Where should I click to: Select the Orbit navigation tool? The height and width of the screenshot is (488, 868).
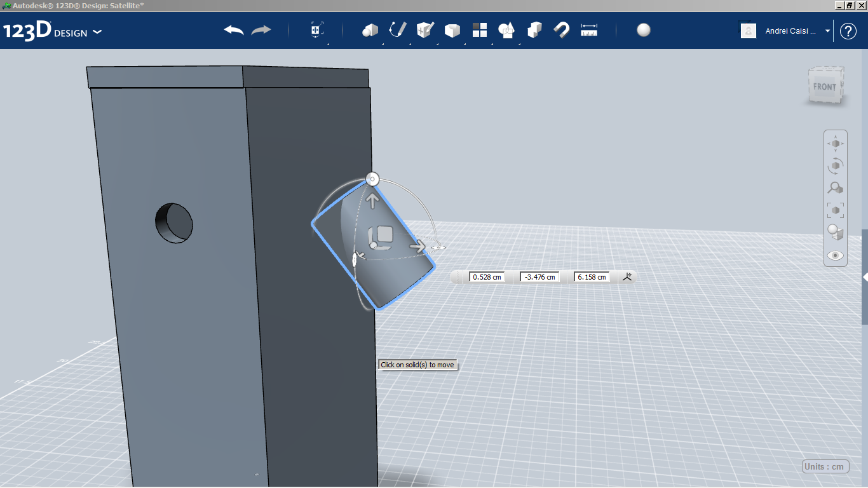[836, 166]
